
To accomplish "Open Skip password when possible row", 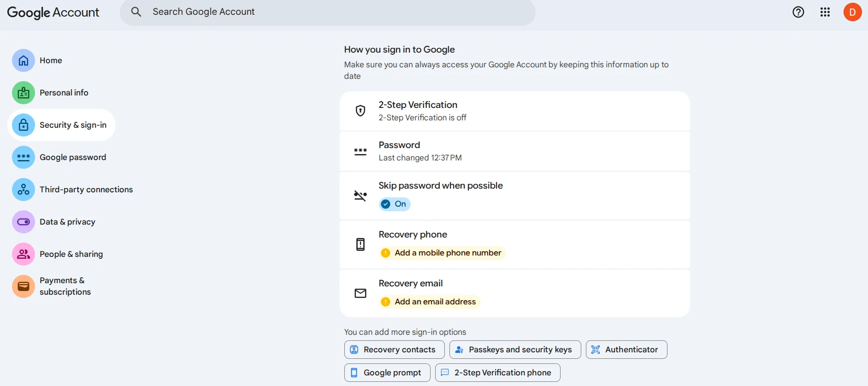I will [515, 196].
